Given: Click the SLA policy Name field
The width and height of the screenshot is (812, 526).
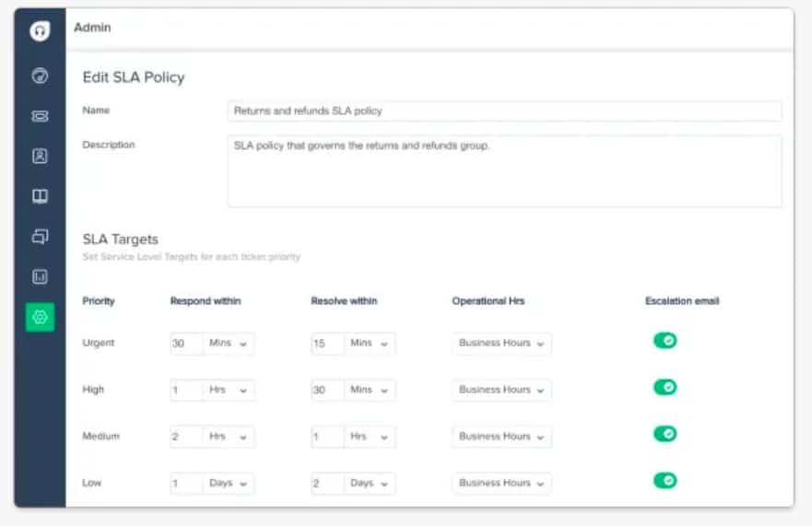Looking at the screenshot, I should [503, 111].
